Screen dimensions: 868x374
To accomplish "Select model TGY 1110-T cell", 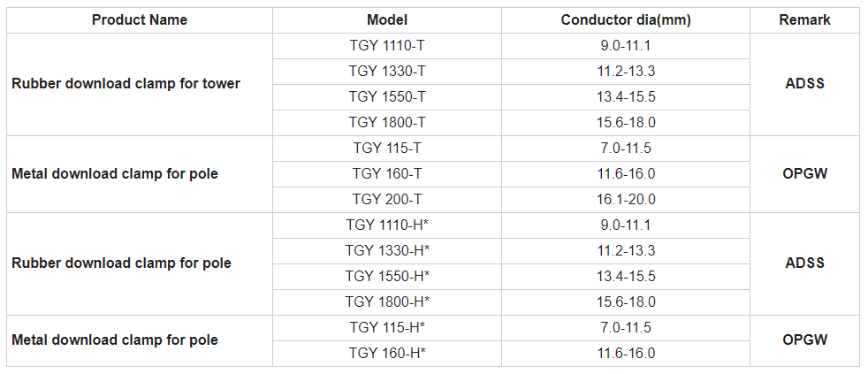I will 387,45.
